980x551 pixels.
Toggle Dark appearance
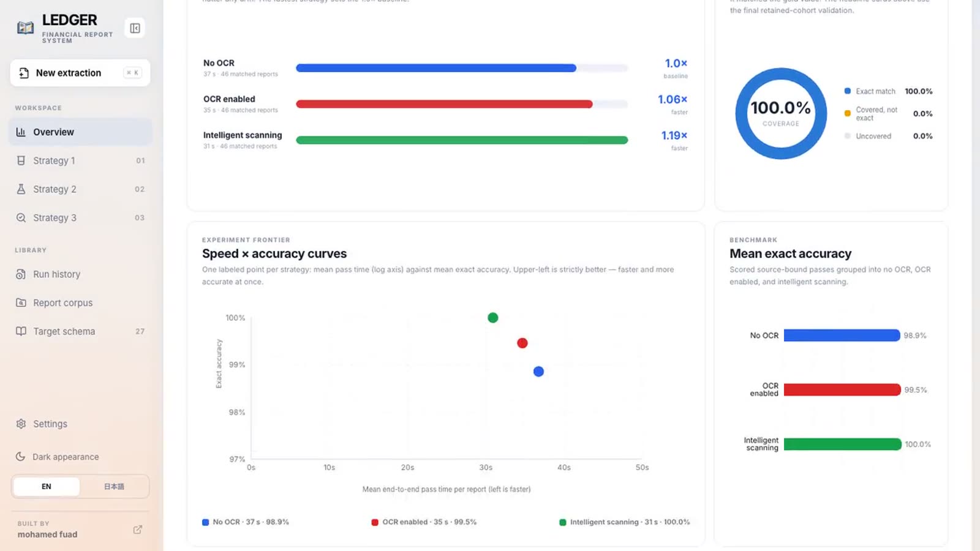tap(80, 457)
